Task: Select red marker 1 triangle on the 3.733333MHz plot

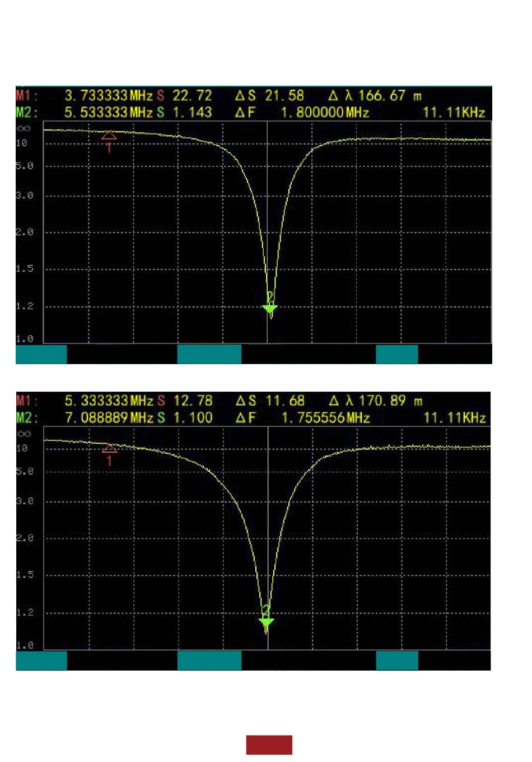Action: pos(109,136)
